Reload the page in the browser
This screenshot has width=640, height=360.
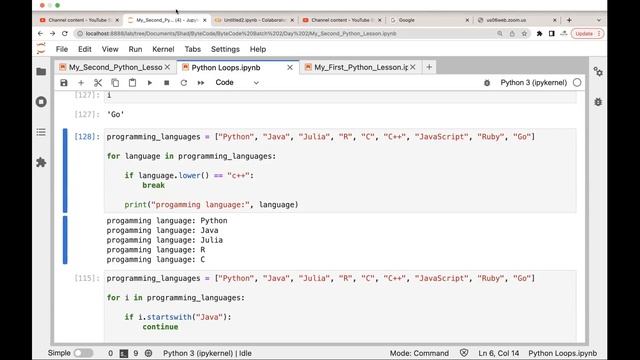pos(65,33)
